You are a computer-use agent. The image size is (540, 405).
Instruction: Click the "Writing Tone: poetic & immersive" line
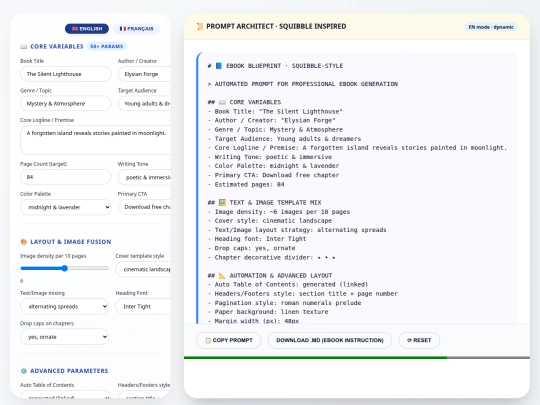pyautogui.click(x=270, y=157)
